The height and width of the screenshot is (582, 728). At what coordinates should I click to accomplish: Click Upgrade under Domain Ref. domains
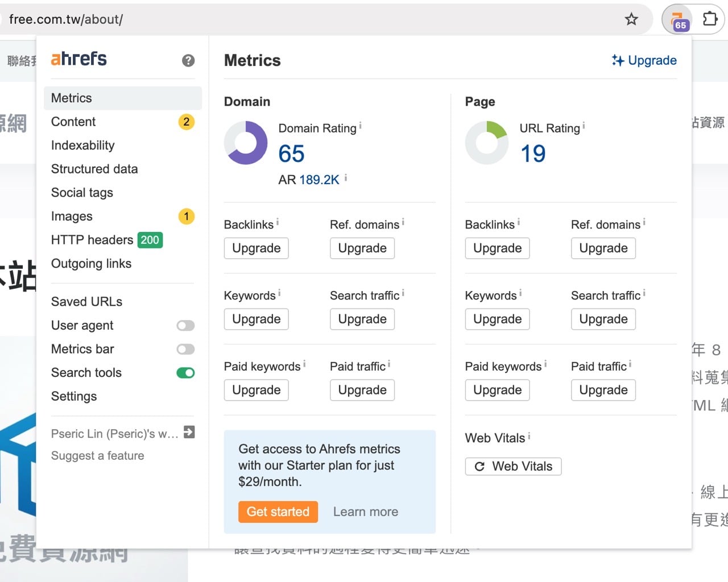(362, 248)
